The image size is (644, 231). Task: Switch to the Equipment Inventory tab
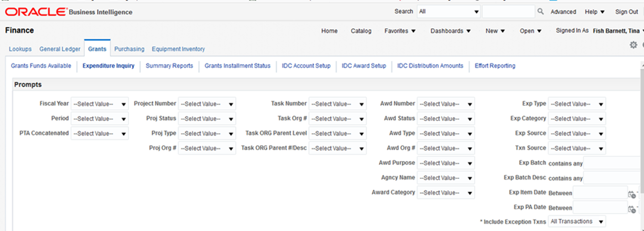pyautogui.click(x=178, y=49)
